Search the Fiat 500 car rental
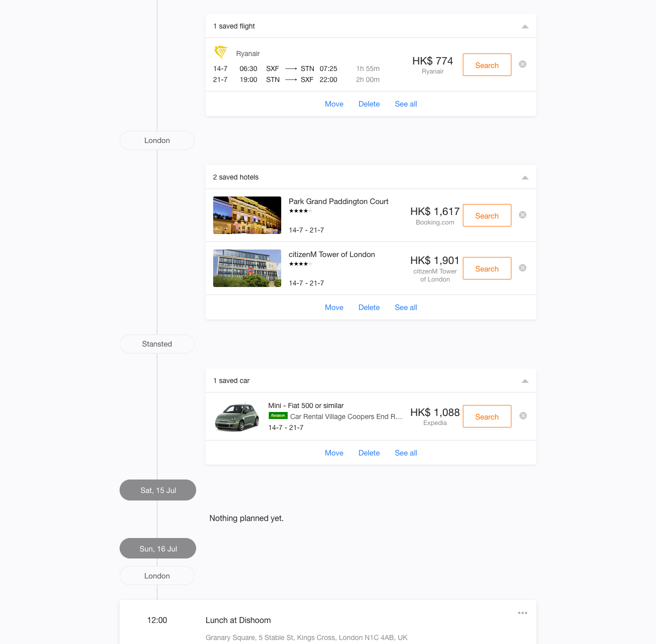The image size is (656, 644). [x=487, y=416]
